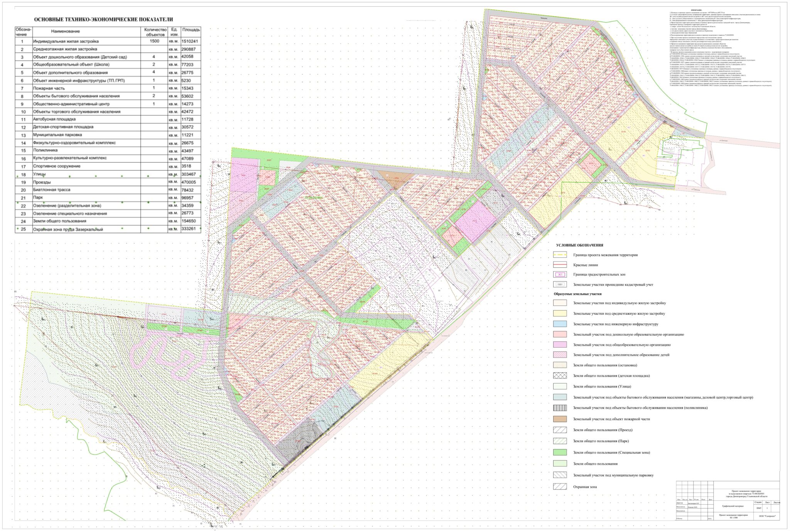Click the striped '(поликлиника)' legend swatch
The image size is (790, 532).
pos(560,408)
